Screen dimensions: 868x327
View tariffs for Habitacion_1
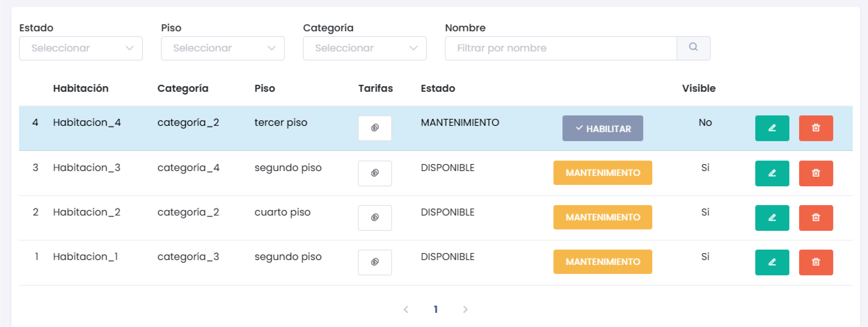pyautogui.click(x=375, y=262)
